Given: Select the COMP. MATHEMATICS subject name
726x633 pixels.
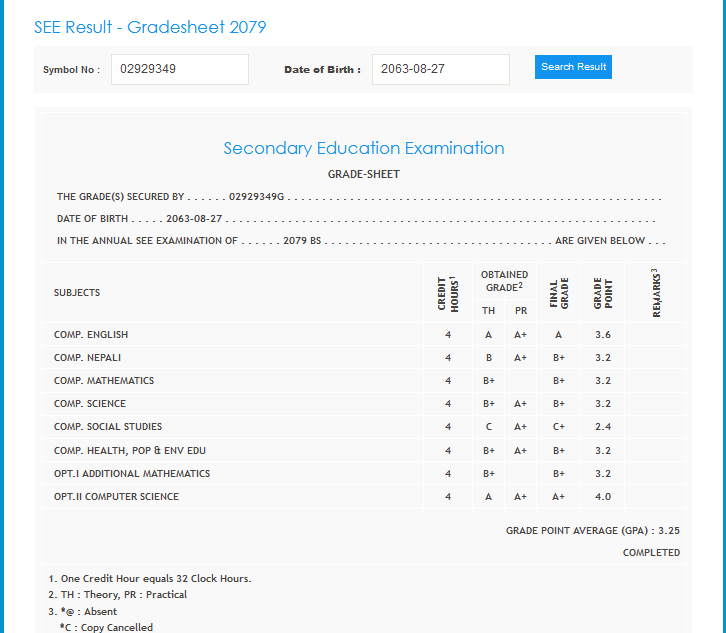Looking at the screenshot, I should point(104,381).
